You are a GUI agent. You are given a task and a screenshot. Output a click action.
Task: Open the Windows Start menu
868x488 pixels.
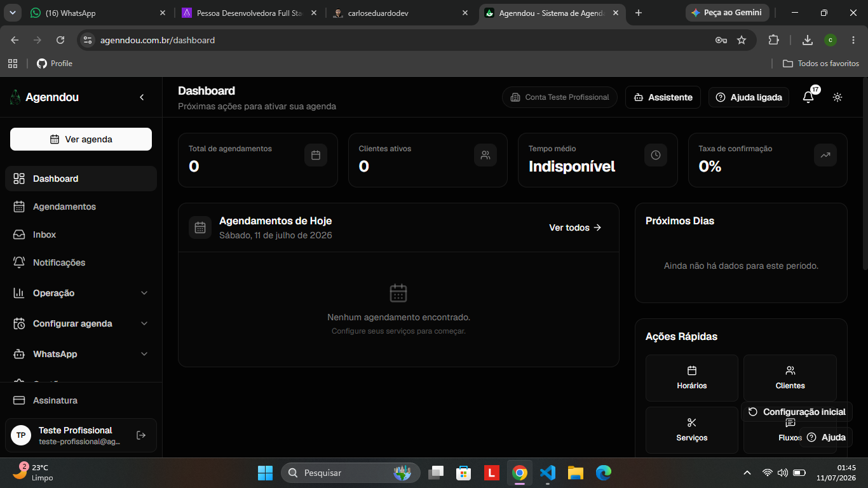tap(265, 473)
